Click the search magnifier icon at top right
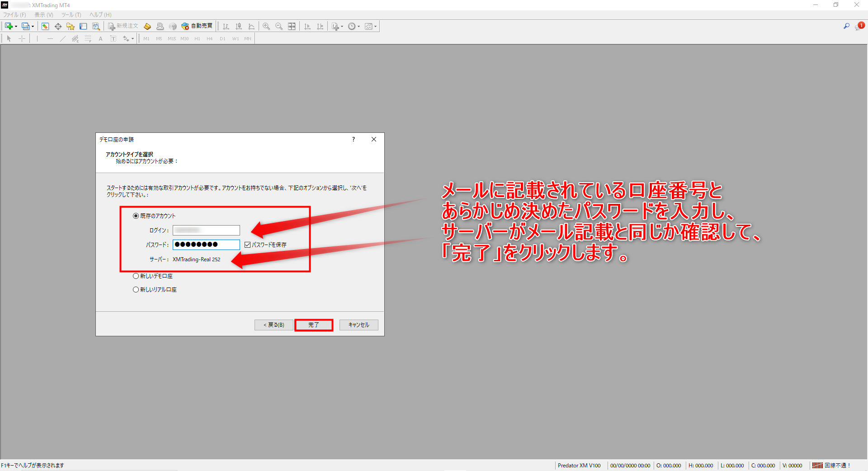The image size is (868, 471). [x=846, y=26]
